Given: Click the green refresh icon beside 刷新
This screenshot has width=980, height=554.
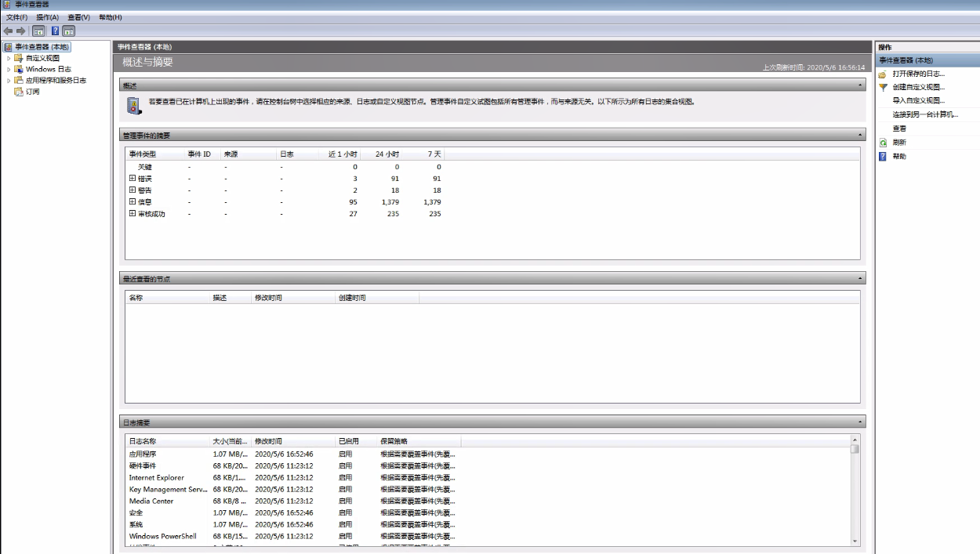Looking at the screenshot, I should pyautogui.click(x=883, y=143).
